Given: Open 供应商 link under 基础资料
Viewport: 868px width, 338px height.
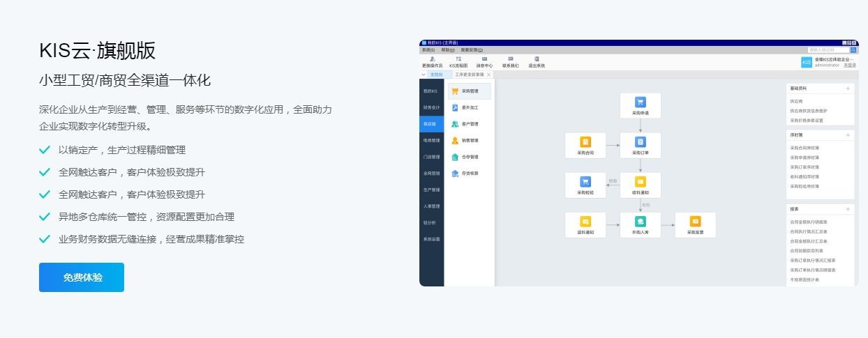Looking at the screenshot, I should coord(796,101).
